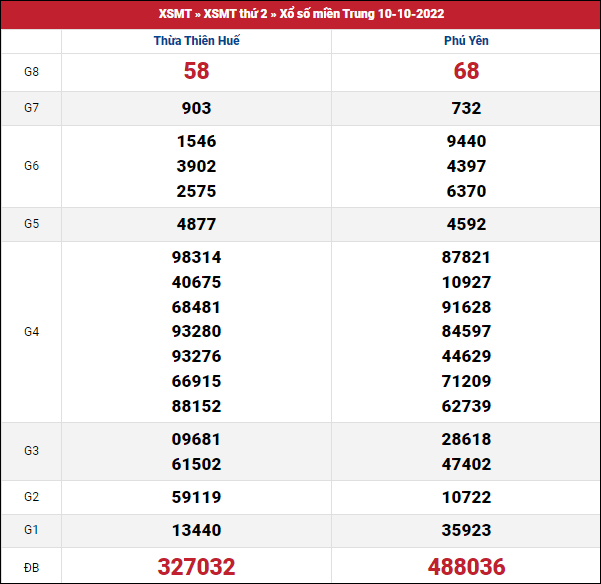Click G7 result 903

(197, 108)
